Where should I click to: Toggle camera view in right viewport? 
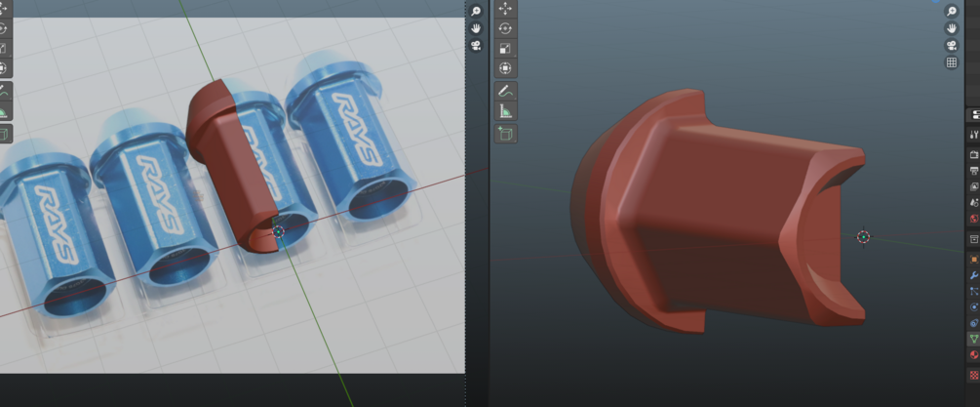pyautogui.click(x=952, y=45)
